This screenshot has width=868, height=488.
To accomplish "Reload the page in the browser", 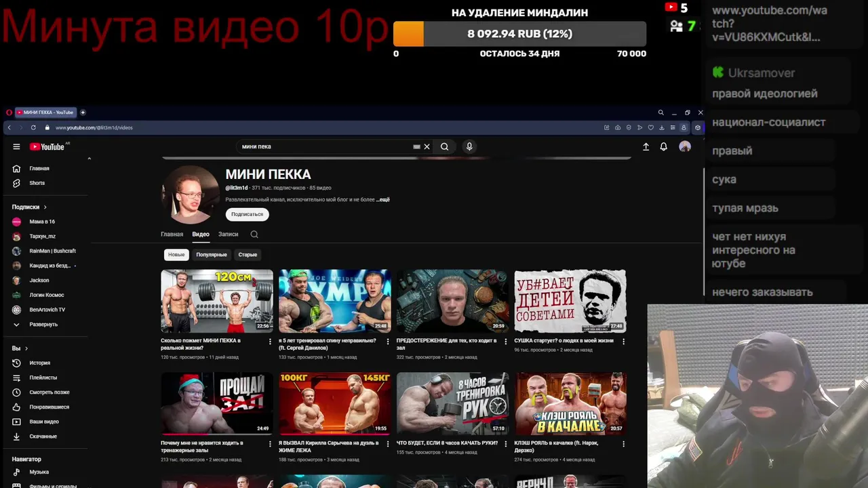I will (x=33, y=127).
